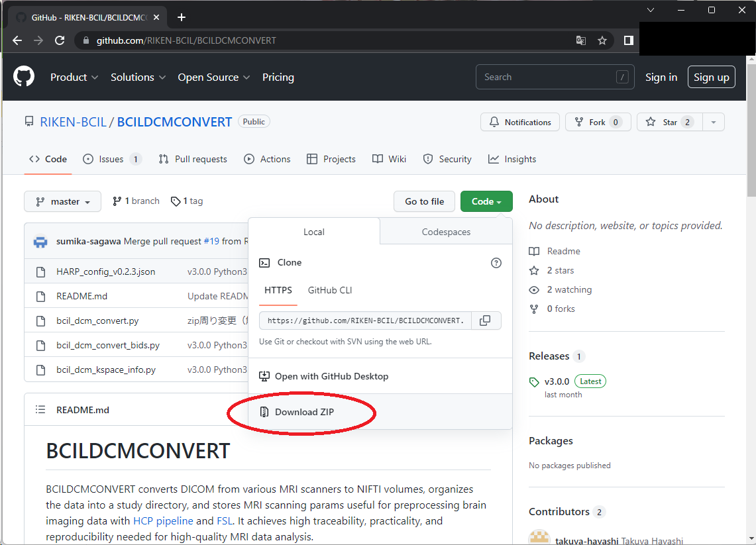The height and width of the screenshot is (545, 756).
Task: Open the README.md file in file list
Action: click(x=82, y=296)
